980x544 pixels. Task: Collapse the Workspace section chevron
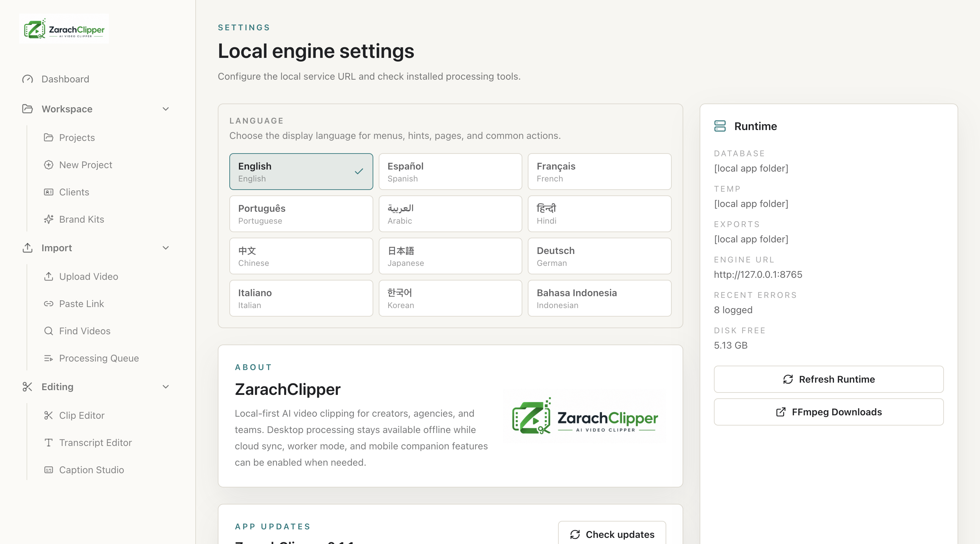point(165,109)
